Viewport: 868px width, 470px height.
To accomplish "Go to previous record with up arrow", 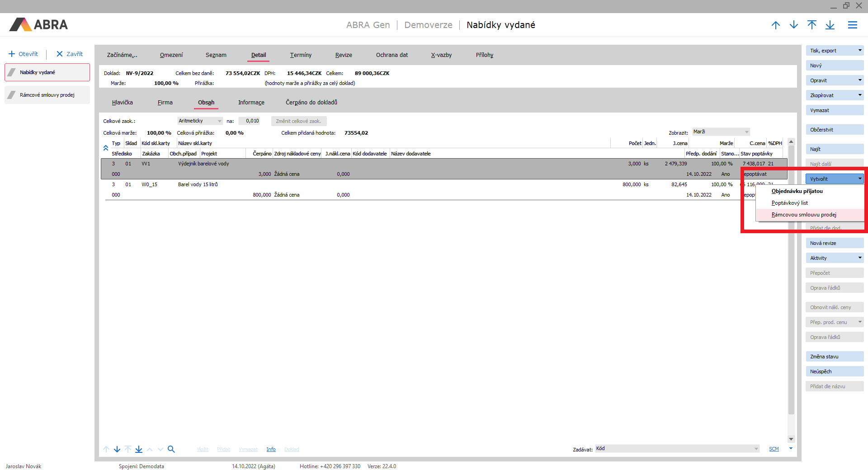I will coord(776,25).
